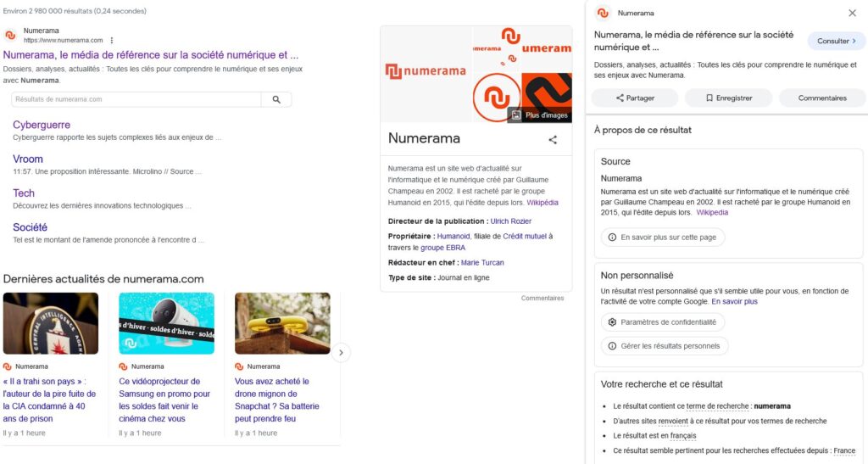The width and height of the screenshot is (868, 464).
Task: Show next news cards with carousel arrow
Action: coord(341,352)
